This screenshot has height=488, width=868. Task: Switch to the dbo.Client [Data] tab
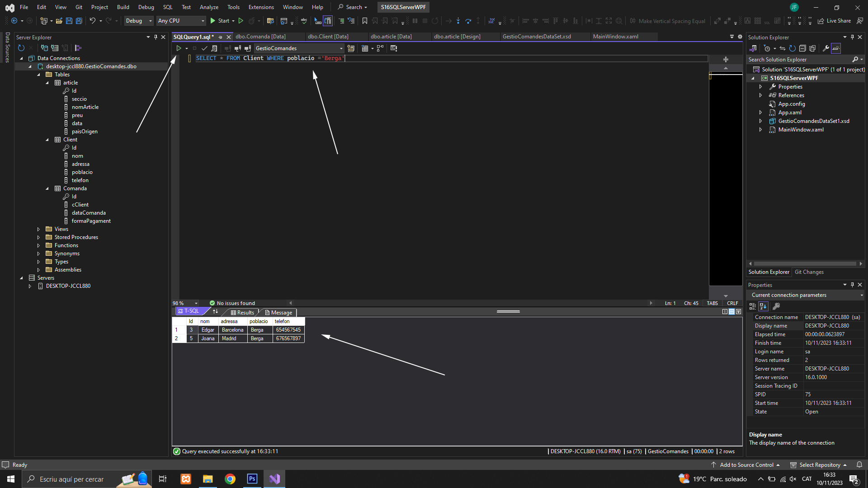pos(328,37)
